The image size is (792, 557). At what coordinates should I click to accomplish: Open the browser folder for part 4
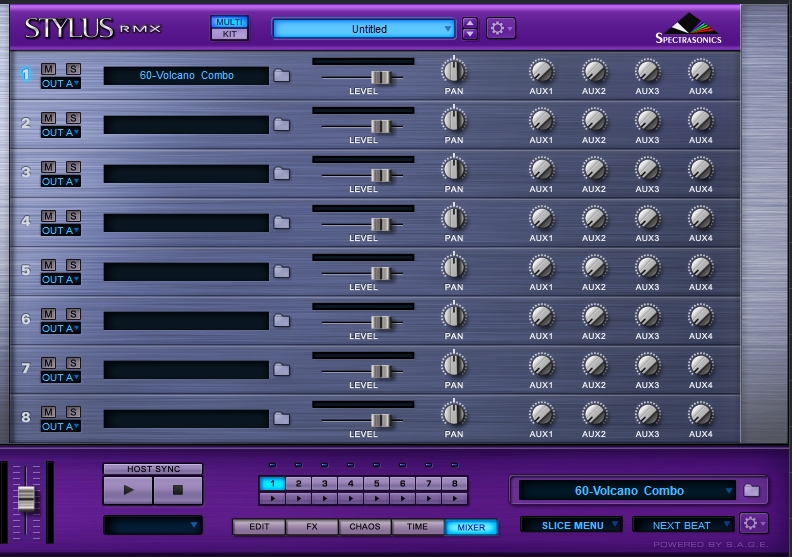[282, 223]
